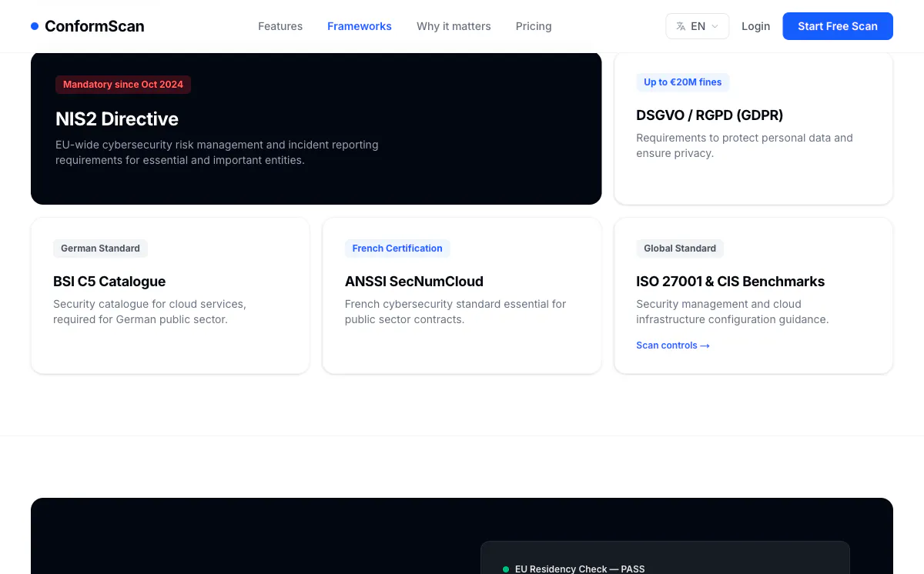Click the ConformScan logo
Image resolution: width=924 pixels, height=574 pixels.
point(88,26)
